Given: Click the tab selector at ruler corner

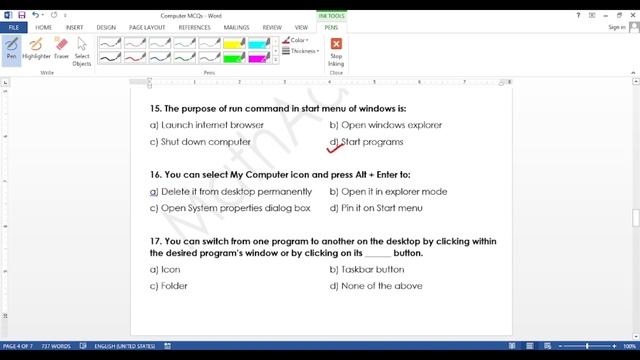Looking at the screenshot, I should point(5,83).
